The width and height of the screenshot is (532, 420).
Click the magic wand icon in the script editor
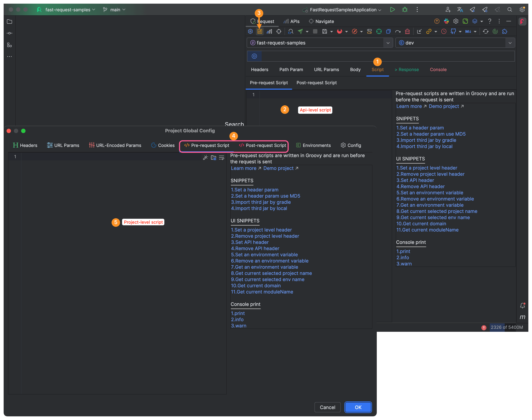[x=206, y=158]
